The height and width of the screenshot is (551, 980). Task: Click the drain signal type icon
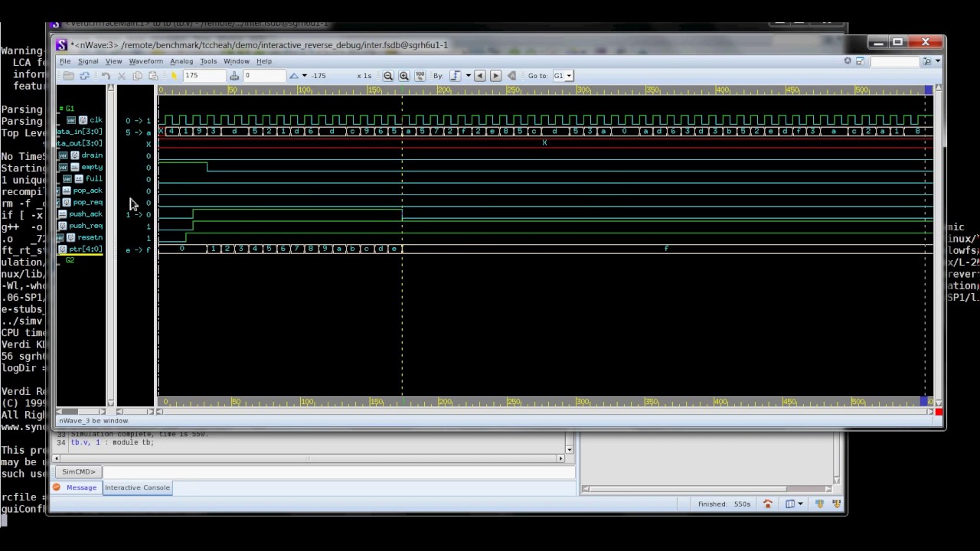tap(75, 155)
